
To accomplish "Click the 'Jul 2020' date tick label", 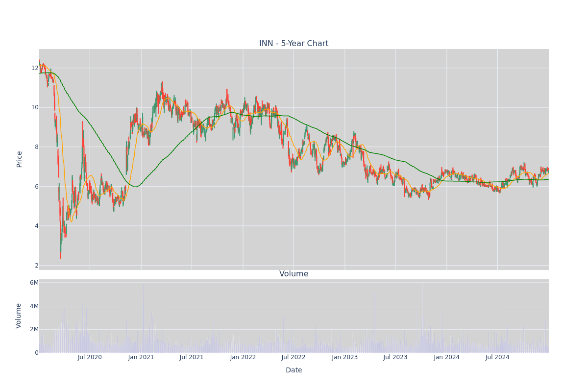I will (90, 357).
